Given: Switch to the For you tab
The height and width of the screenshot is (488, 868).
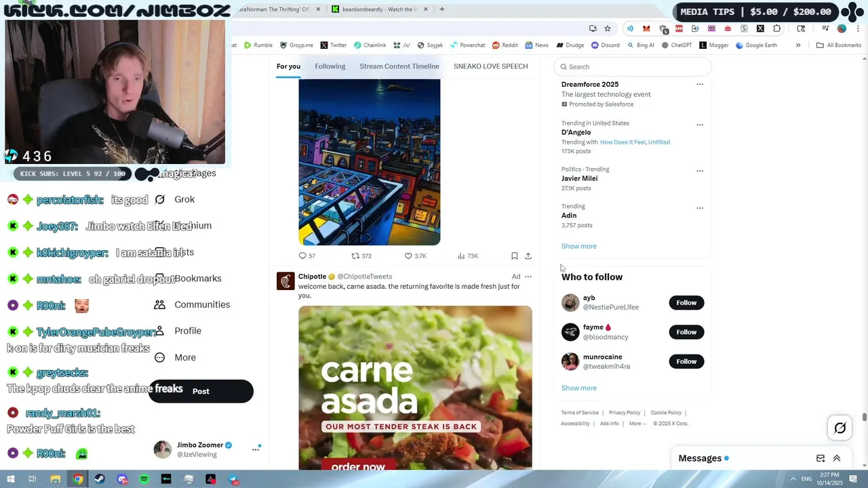Looking at the screenshot, I should coord(288,66).
